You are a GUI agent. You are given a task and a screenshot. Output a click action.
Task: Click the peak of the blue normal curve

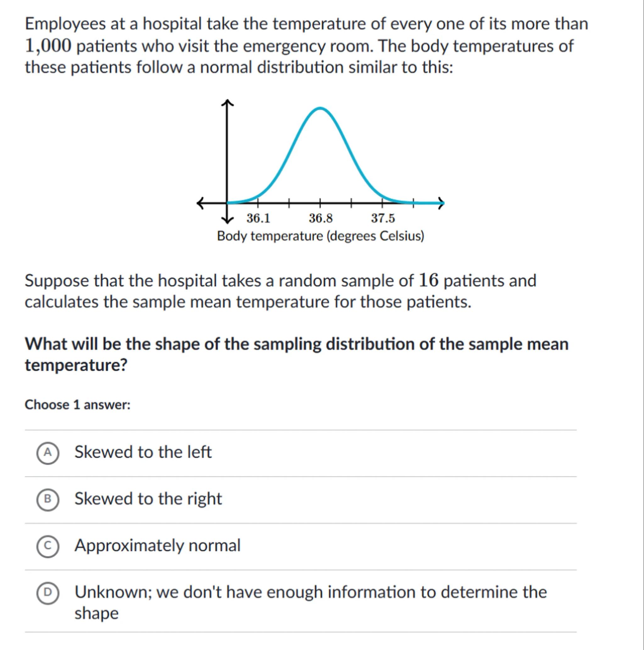(320, 108)
